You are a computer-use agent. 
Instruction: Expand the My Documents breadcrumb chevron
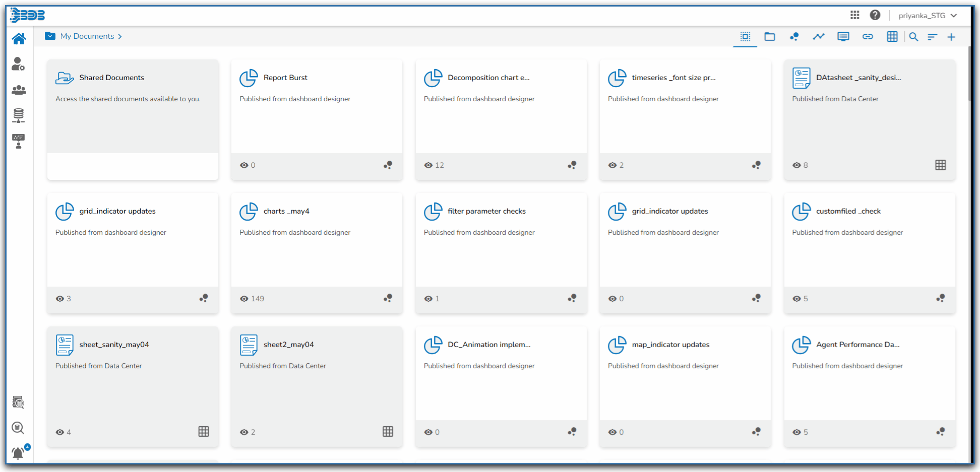(120, 37)
